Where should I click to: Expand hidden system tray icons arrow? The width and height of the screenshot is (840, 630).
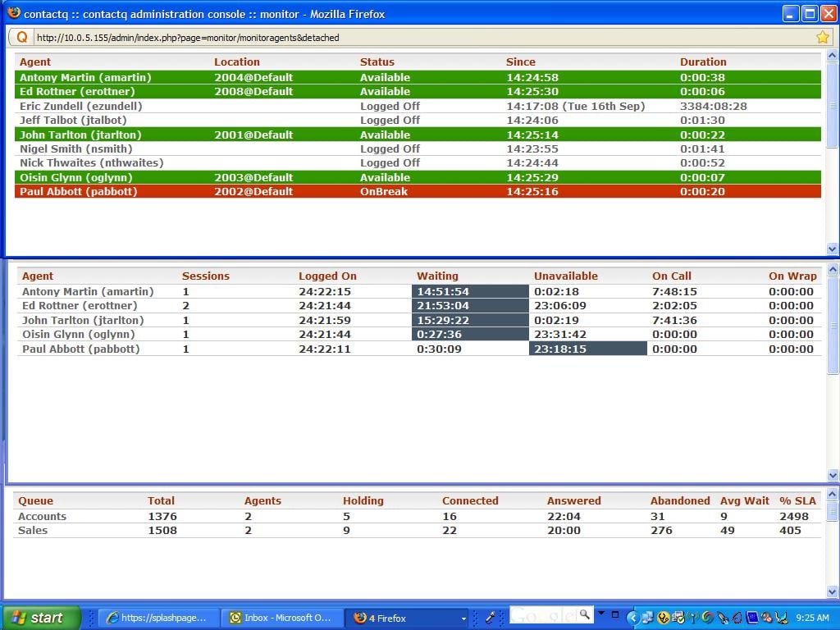[x=632, y=618]
